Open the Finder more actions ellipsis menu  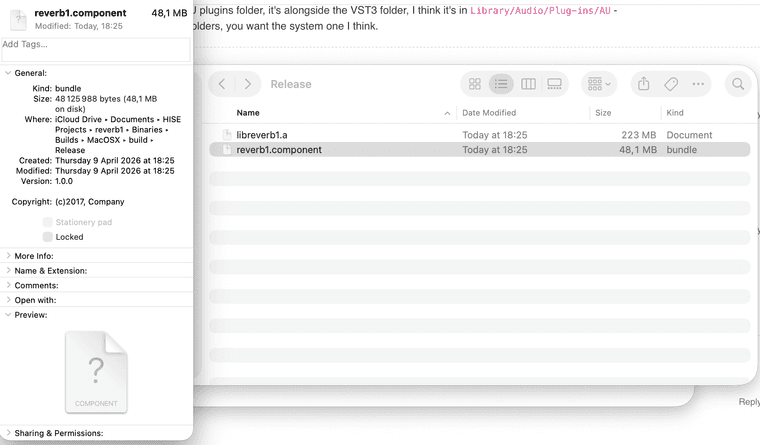point(698,84)
